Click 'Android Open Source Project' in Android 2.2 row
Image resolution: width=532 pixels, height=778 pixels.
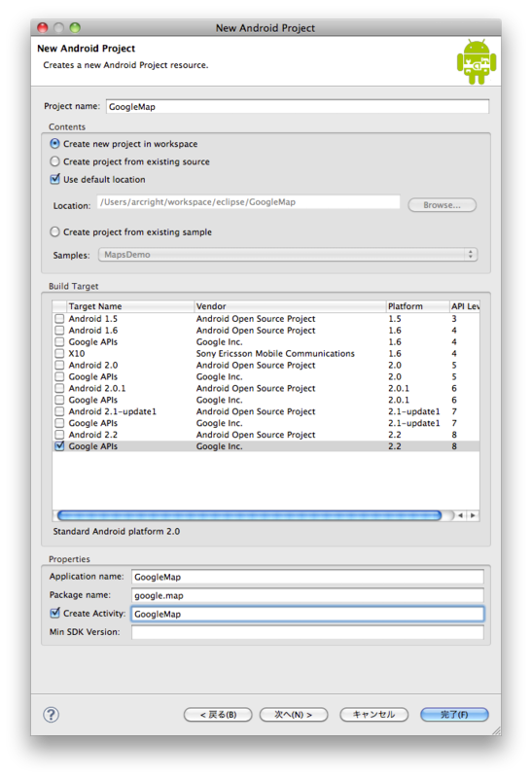click(x=256, y=435)
